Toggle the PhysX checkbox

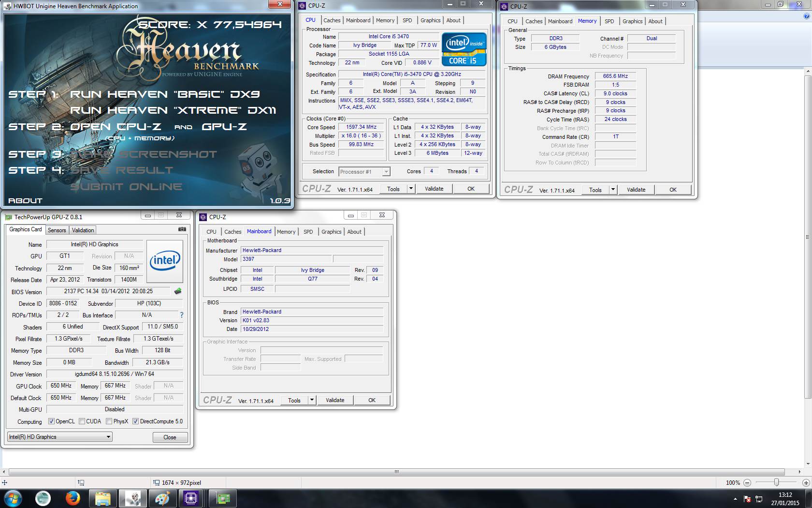109,421
